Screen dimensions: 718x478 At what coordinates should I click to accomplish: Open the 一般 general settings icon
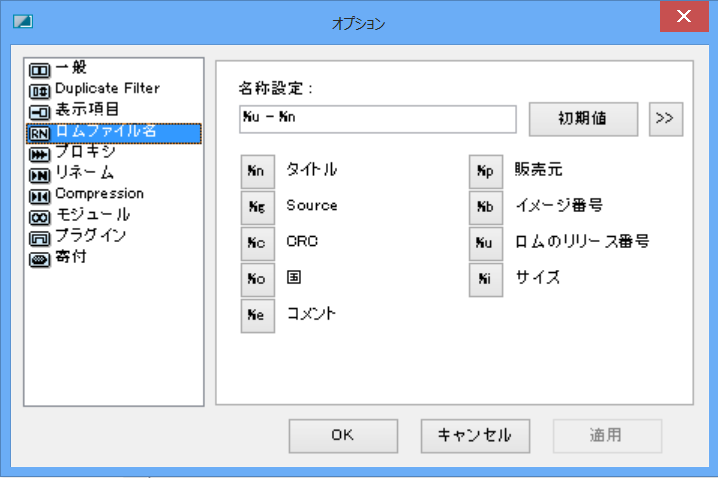pyautogui.click(x=39, y=70)
